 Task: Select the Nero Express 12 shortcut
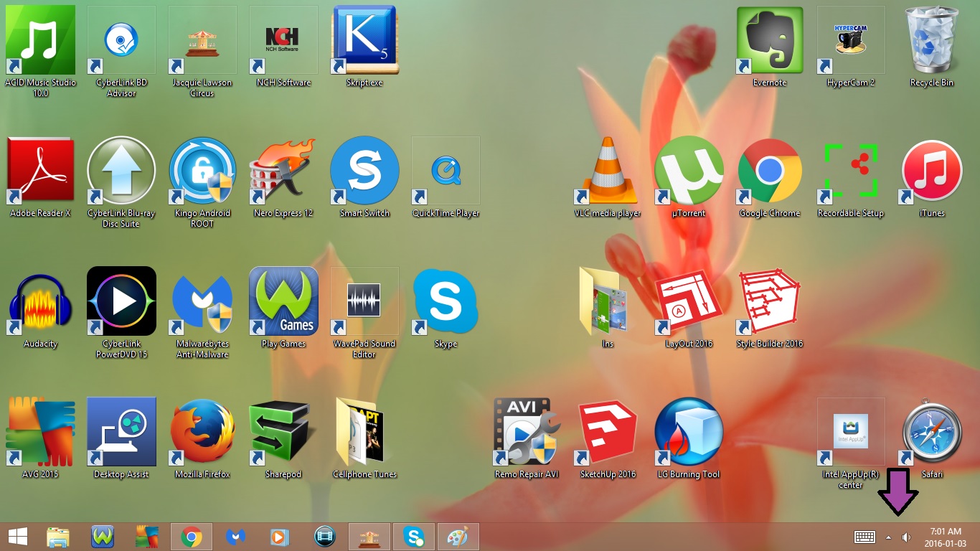[x=283, y=171]
